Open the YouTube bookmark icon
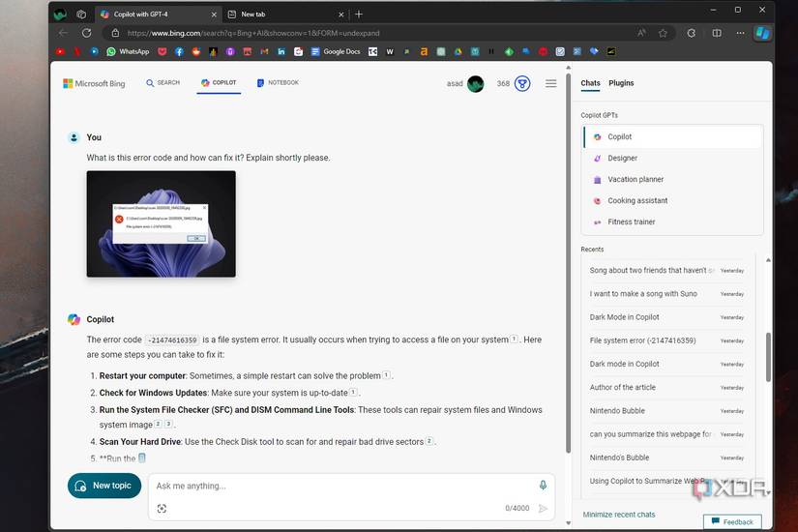Image resolution: width=798 pixels, height=532 pixels. point(60,51)
